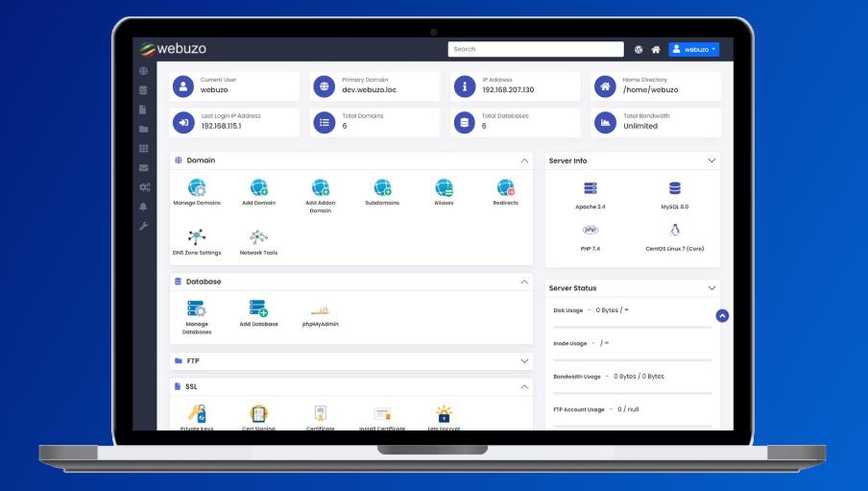Collapse the SSL section
The width and height of the screenshot is (868, 491).
pos(524,387)
